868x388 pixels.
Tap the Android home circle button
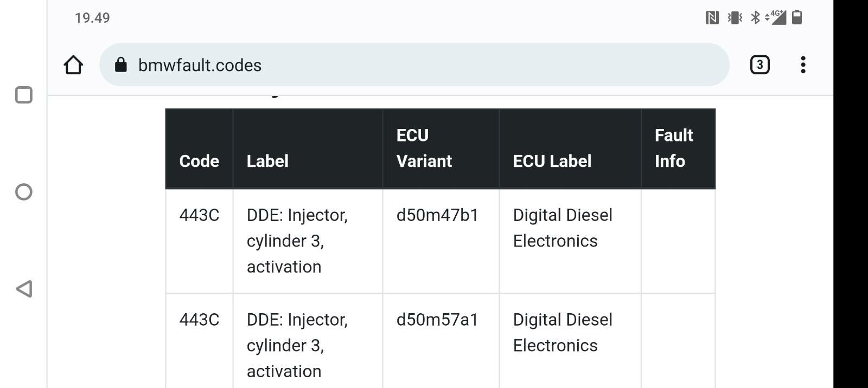point(24,192)
